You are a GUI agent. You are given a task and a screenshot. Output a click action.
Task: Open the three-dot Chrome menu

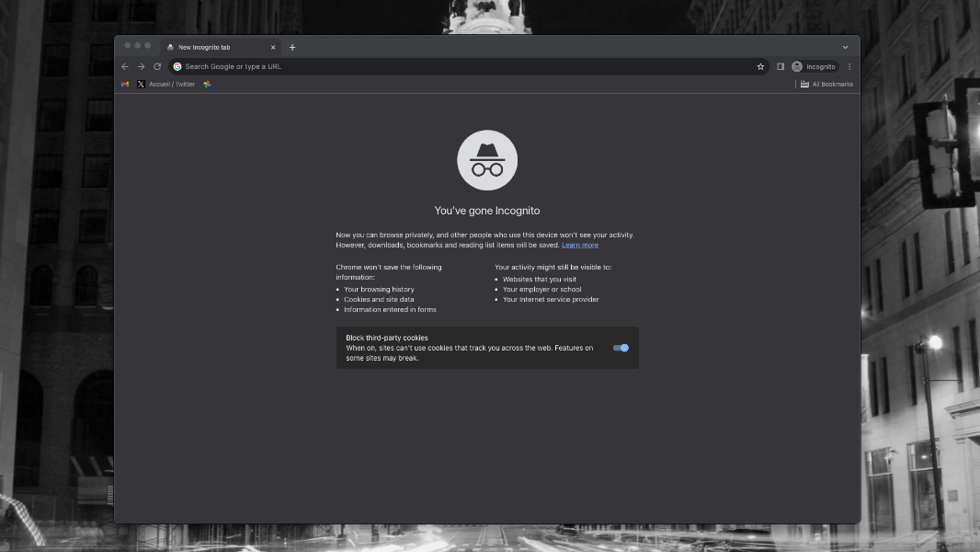click(x=849, y=66)
